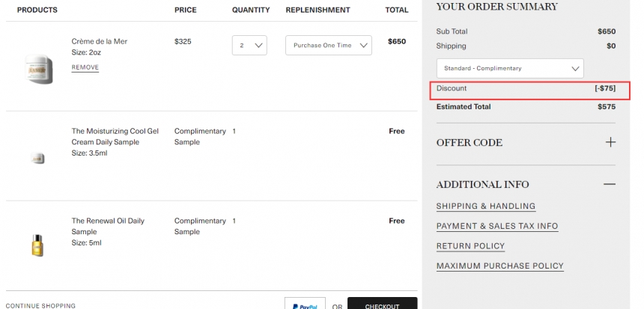Screen dimensions: 644x309
Task: Click the Offer Code section heading
Action: (469, 143)
